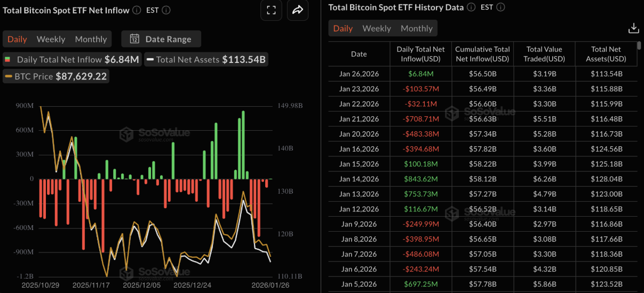This screenshot has height=293, width=644.
Task: Click the EST info icon above the chart
Action: 166,10
